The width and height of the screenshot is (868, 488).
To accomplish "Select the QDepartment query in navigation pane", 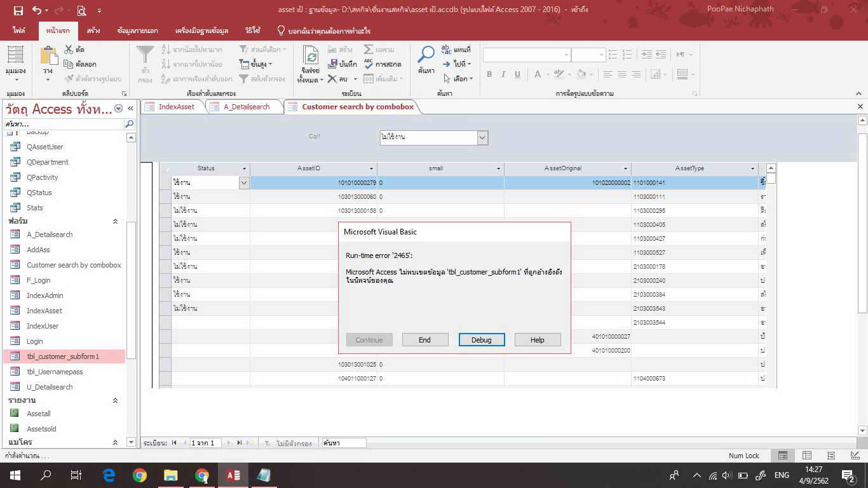I will pos(47,162).
